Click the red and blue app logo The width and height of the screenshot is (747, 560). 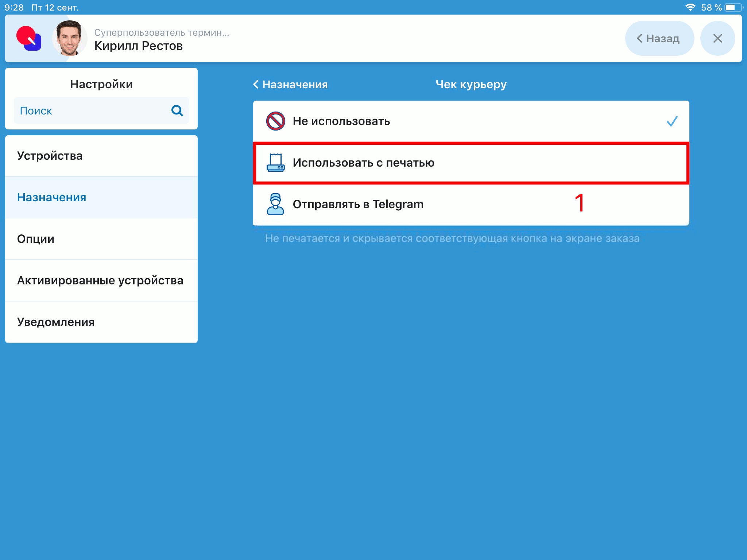29,38
